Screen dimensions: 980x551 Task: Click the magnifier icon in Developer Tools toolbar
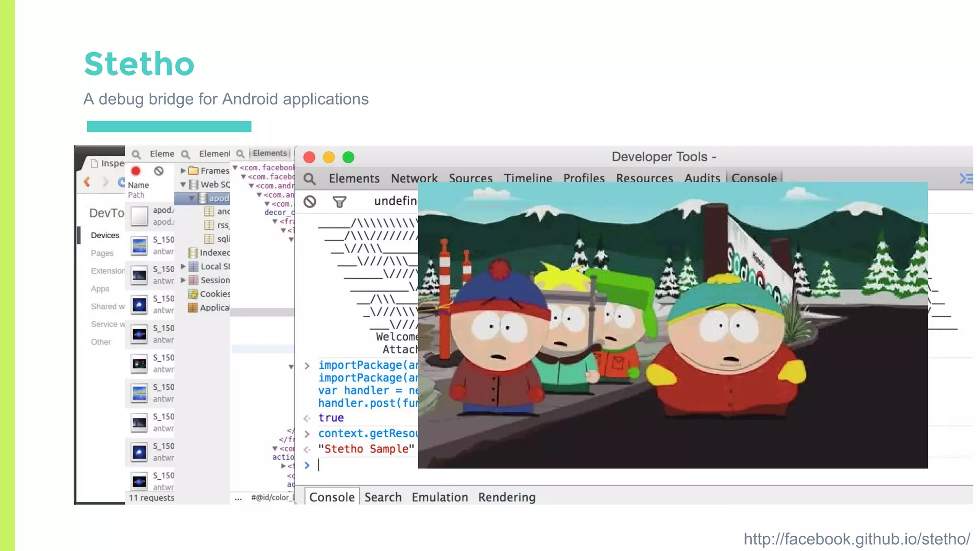[x=310, y=179]
